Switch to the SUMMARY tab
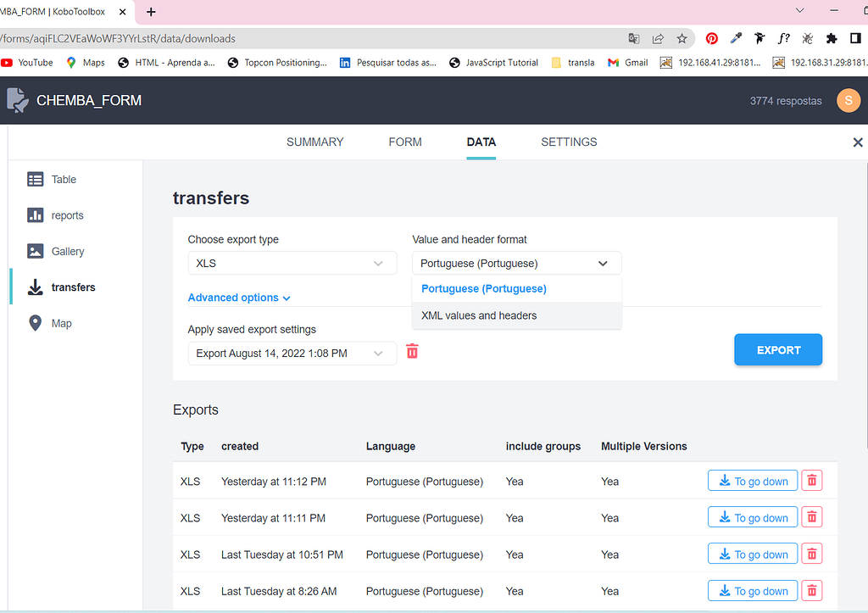Screen dimensions: 868x613 [x=314, y=142]
